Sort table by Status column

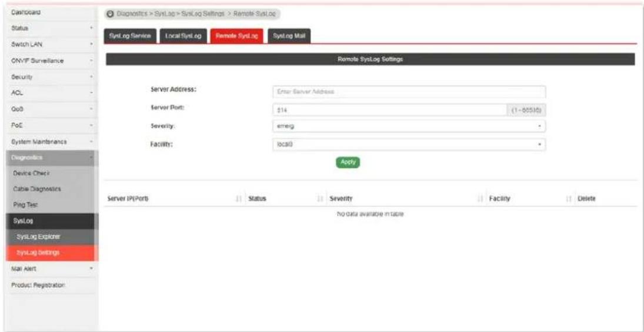point(285,199)
